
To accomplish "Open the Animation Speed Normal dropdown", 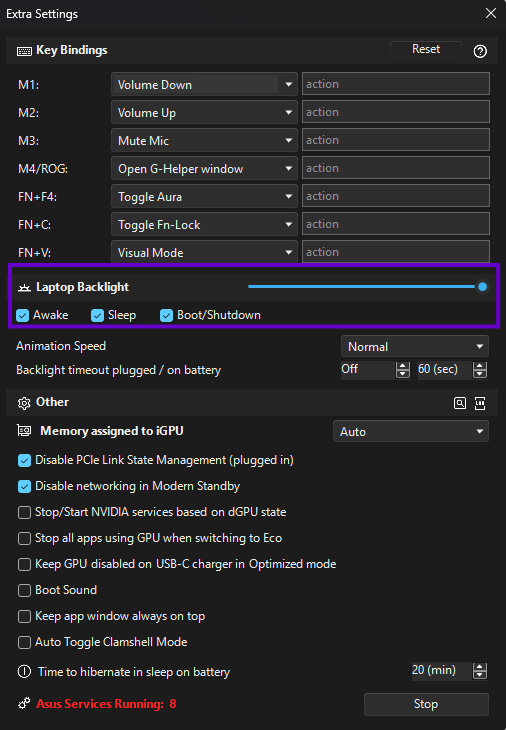I will pyautogui.click(x=415, y=346).
